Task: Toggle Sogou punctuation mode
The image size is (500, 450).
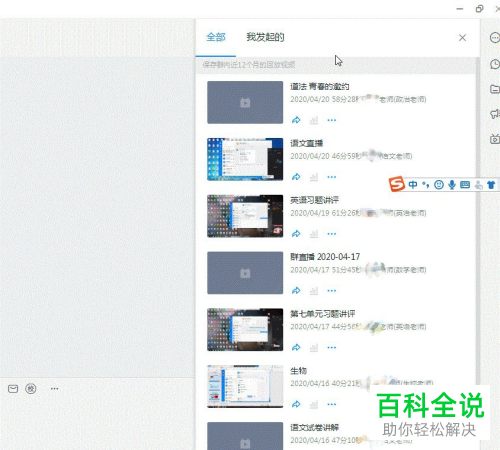Action: (425, 184)
